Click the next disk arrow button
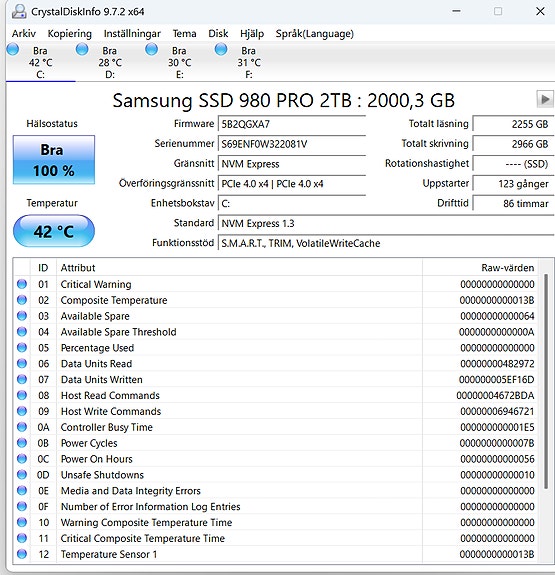The height and width of the screenshot is (575, 555). 545,99
